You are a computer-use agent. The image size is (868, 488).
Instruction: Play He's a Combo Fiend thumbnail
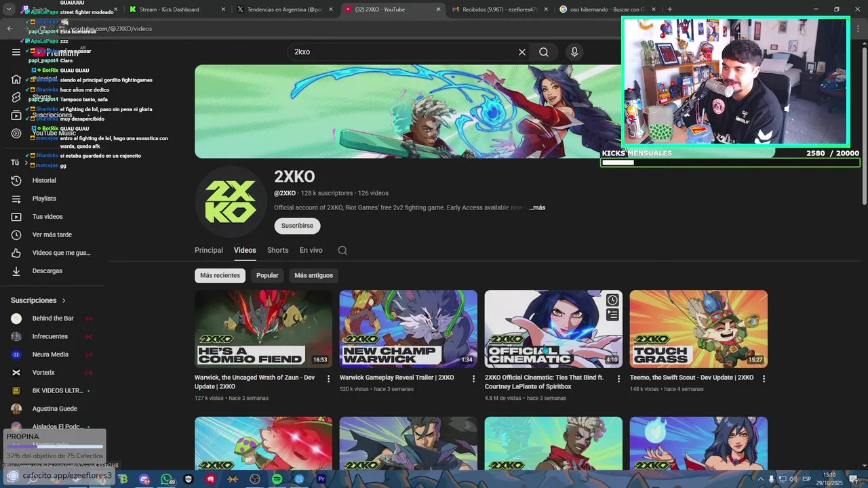263,329
